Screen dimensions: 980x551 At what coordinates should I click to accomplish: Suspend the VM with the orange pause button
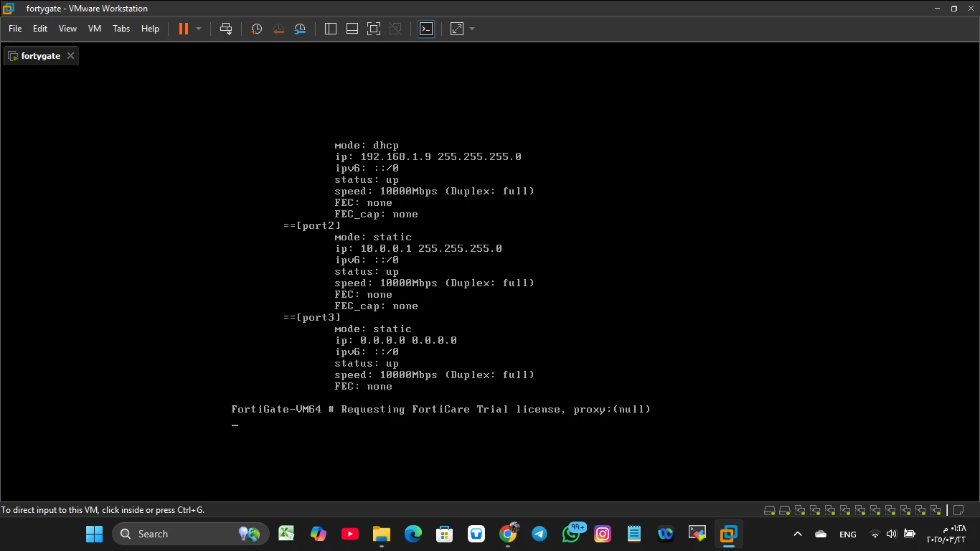click(184, 29)
